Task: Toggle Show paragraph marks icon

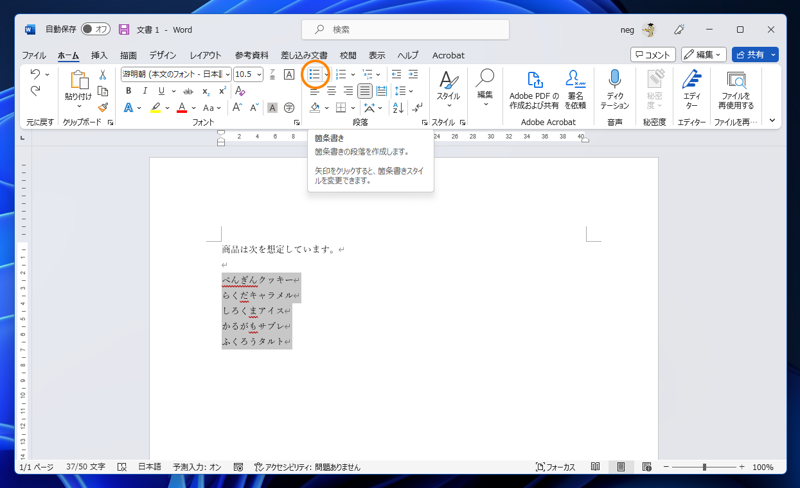Action: [417, 108]
